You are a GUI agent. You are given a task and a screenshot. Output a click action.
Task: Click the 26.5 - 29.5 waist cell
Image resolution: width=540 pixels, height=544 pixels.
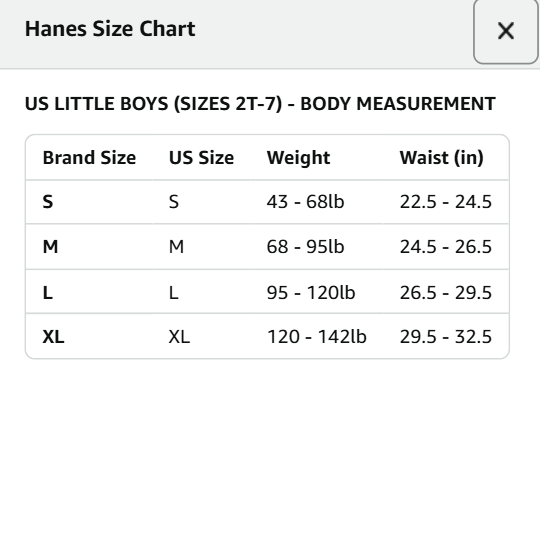[x=446, y=292]
